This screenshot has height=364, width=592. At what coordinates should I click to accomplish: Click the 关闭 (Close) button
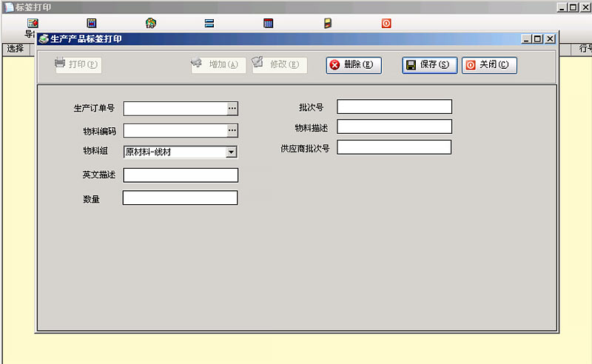pyautogui.click(x=489, y=65)
